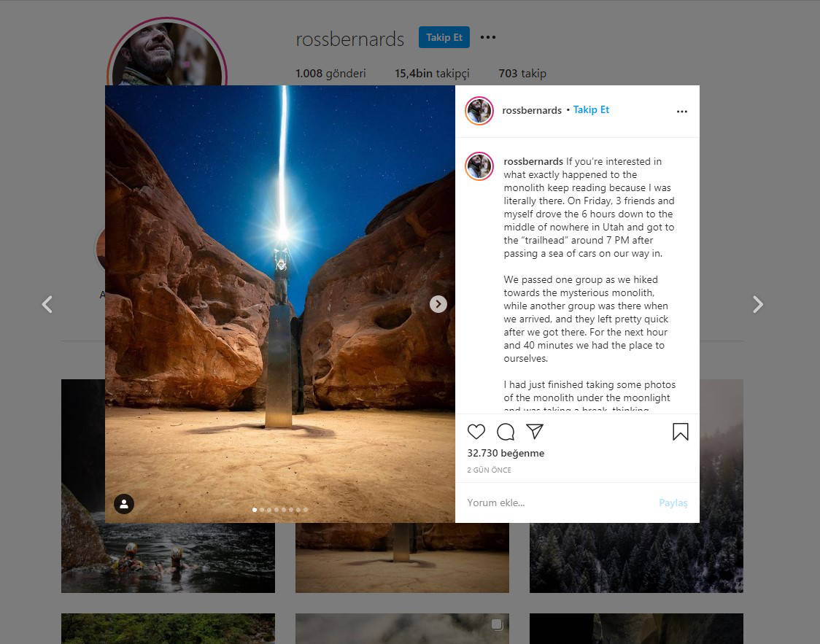This screenshot has width=820, height=644.
Task: Open comments via the speech bubble icon
Action: [x=506, y=432]
